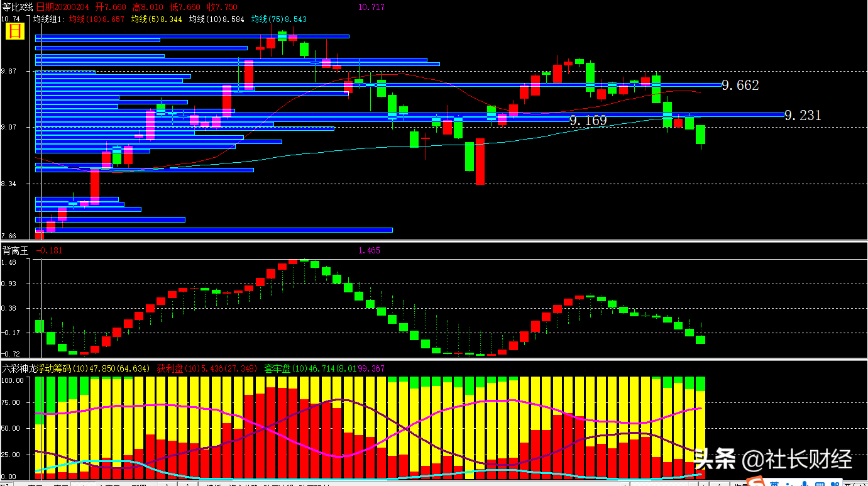Click the yellow 日 daily period icon
The height and width of the screenshot is (486, 868).
[x=16, y=31]
